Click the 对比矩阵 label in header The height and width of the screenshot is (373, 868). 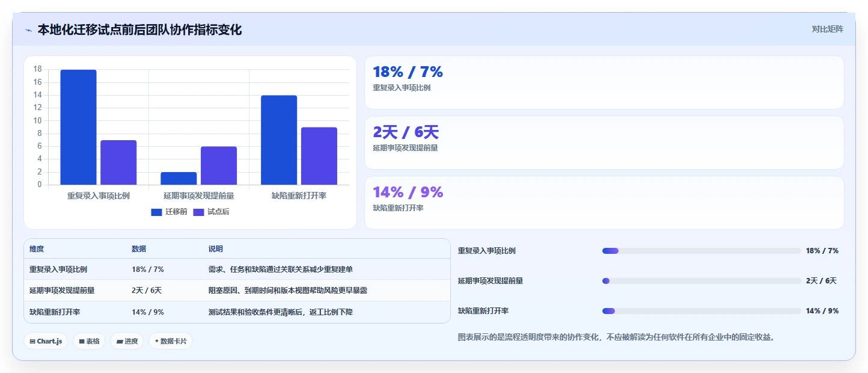(x=827, y=29)
